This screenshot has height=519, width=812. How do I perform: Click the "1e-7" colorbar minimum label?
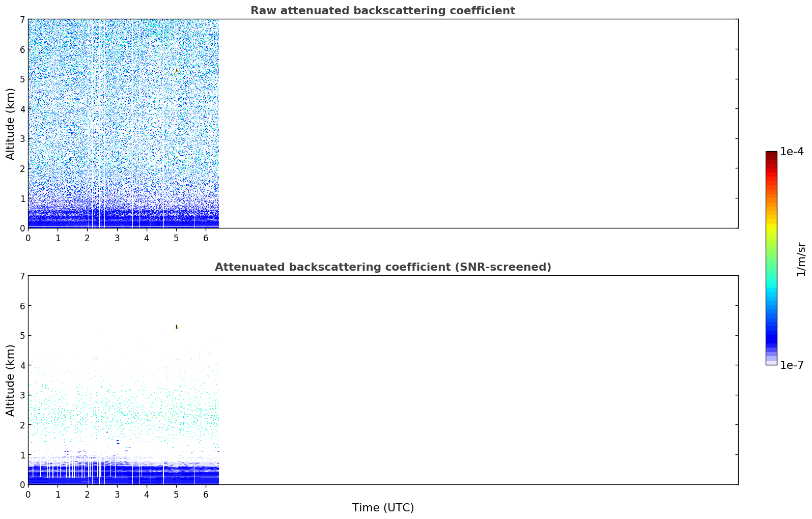[792, 365]
